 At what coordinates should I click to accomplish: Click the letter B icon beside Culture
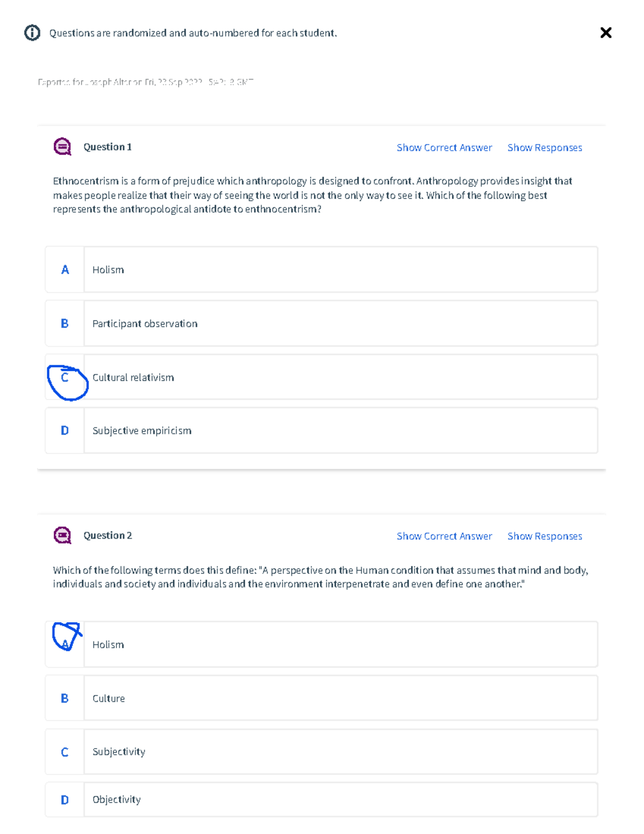[x=64, y=698]
